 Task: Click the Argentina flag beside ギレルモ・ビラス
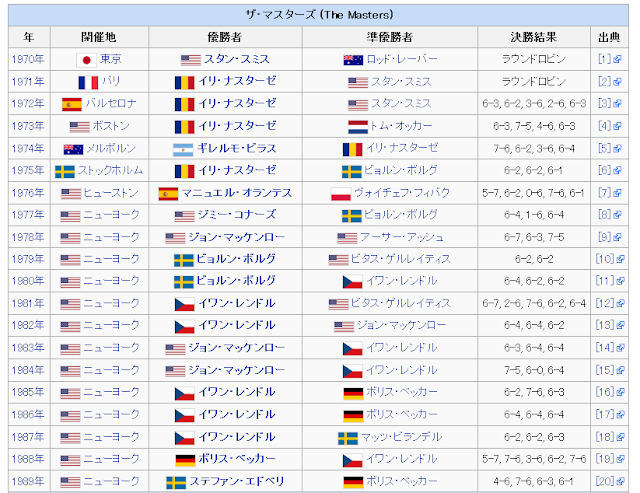click(x=183, y=150)
